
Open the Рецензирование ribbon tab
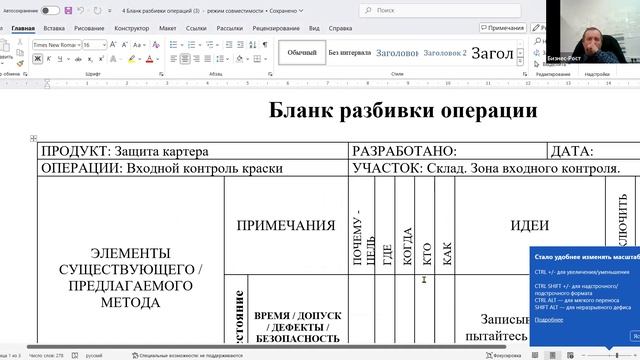pos(276,28)
